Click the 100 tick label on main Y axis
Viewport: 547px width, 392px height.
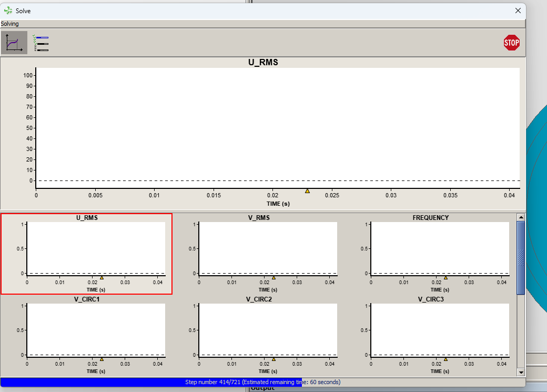click(28, 75)
